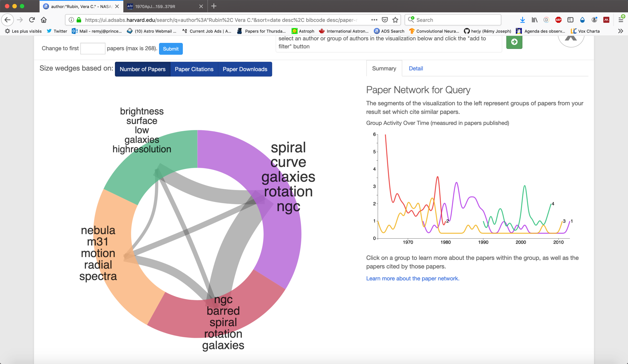Click the Pocket save icon
This screenshot has width=628, height=364.
tap(385, 20)
